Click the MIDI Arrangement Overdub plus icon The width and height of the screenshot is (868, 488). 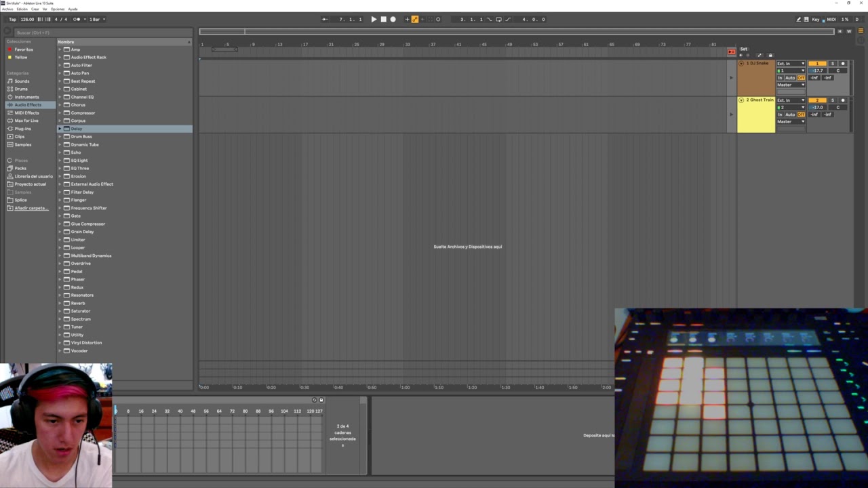(x=407, y=19)
